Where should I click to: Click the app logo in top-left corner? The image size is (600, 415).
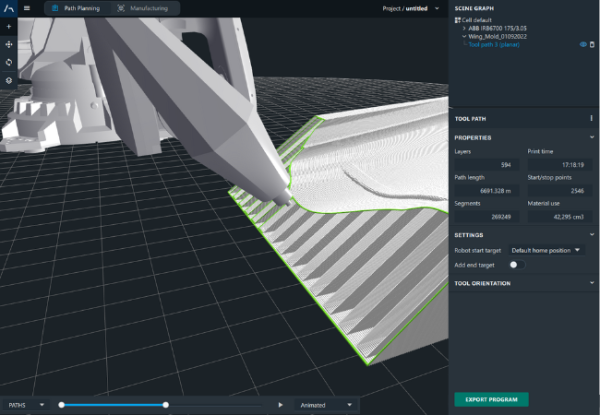pyautogui.click(x=9, y=8)
